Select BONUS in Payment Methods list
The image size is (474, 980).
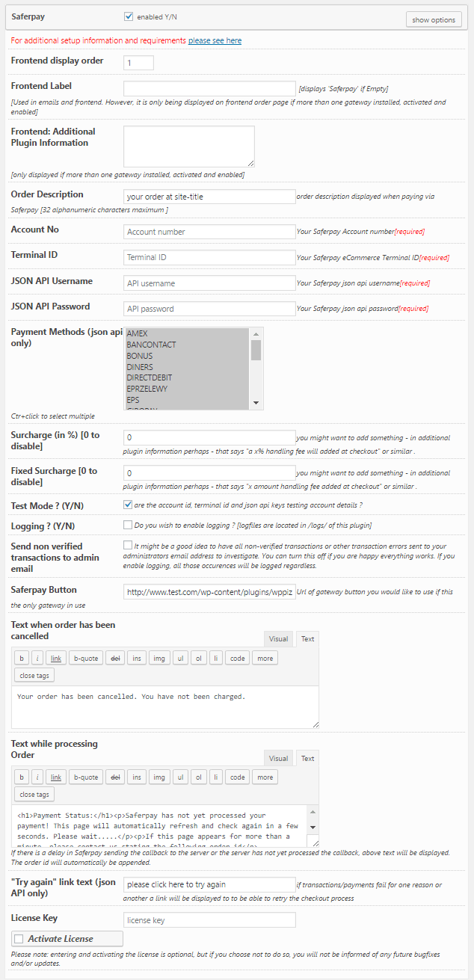tap(187, 356)
